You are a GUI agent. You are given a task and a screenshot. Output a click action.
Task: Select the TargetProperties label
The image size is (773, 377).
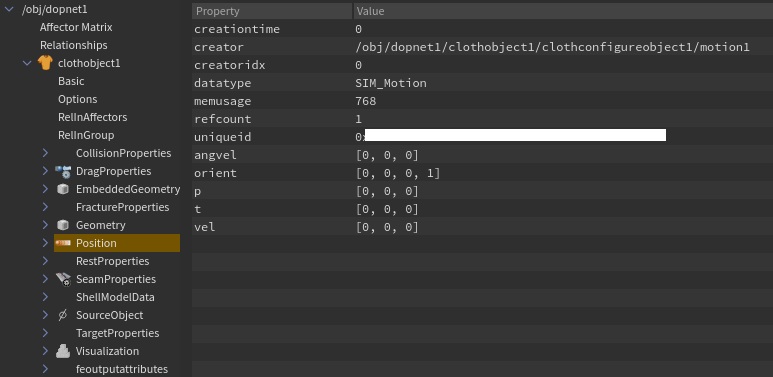tap(117, 333)
